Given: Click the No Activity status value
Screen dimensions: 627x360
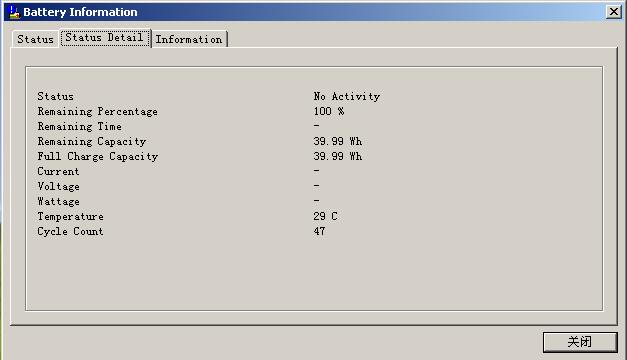Looking at the screenshot, I should coord(346,96).
